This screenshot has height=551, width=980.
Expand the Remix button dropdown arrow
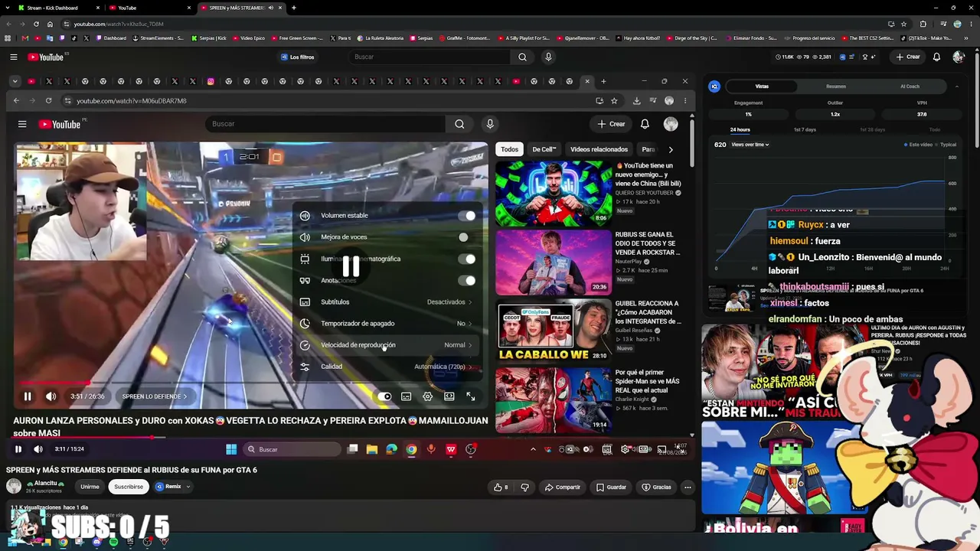click(x=188, y=487)
